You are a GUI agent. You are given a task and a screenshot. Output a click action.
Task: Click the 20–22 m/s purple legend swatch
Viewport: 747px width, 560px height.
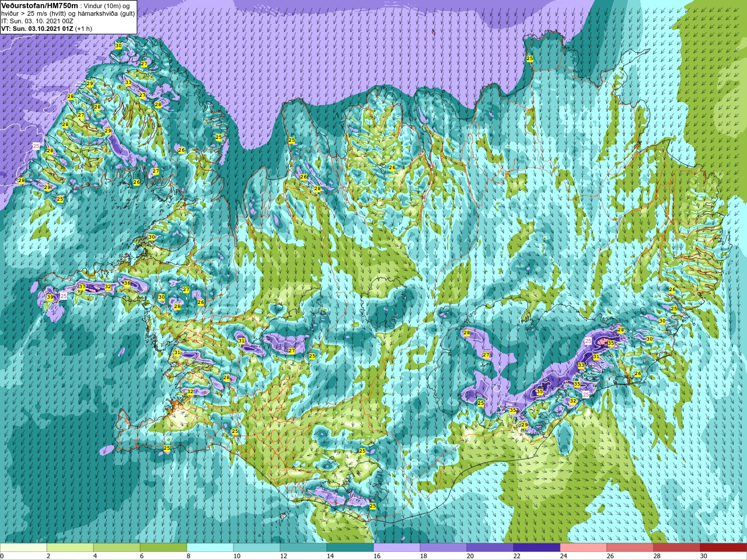coord(490,548)
